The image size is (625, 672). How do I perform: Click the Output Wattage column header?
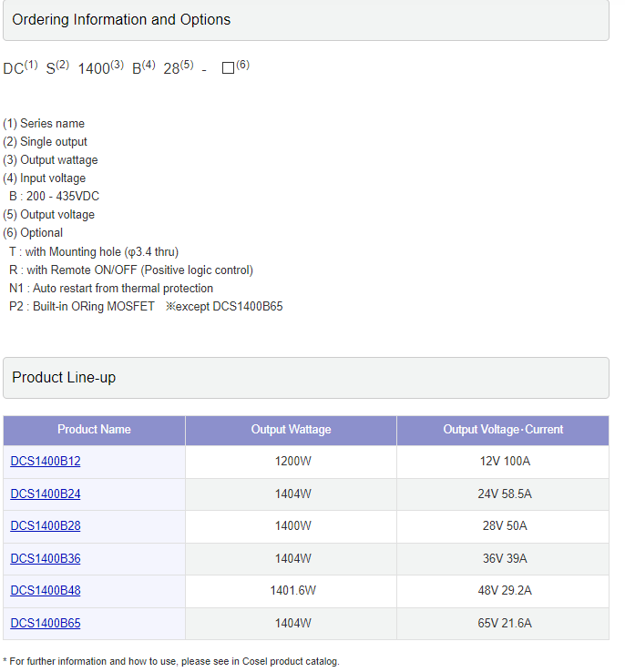291,430
